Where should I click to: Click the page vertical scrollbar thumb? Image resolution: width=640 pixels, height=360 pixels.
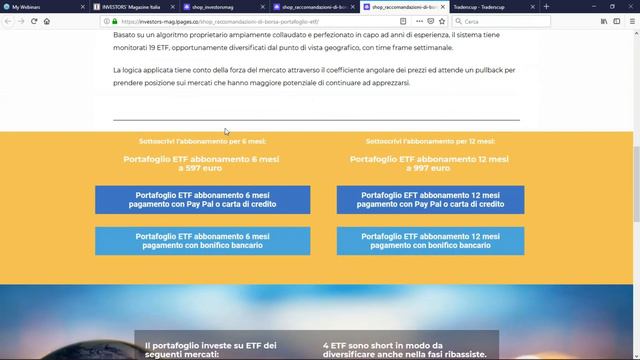point(636,184)
